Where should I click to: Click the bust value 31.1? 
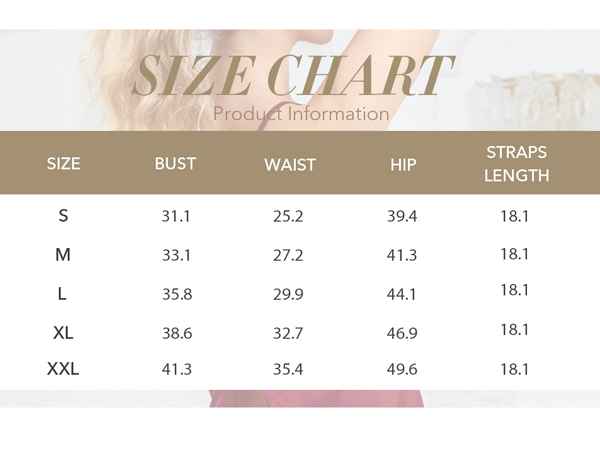pos(176,217)
